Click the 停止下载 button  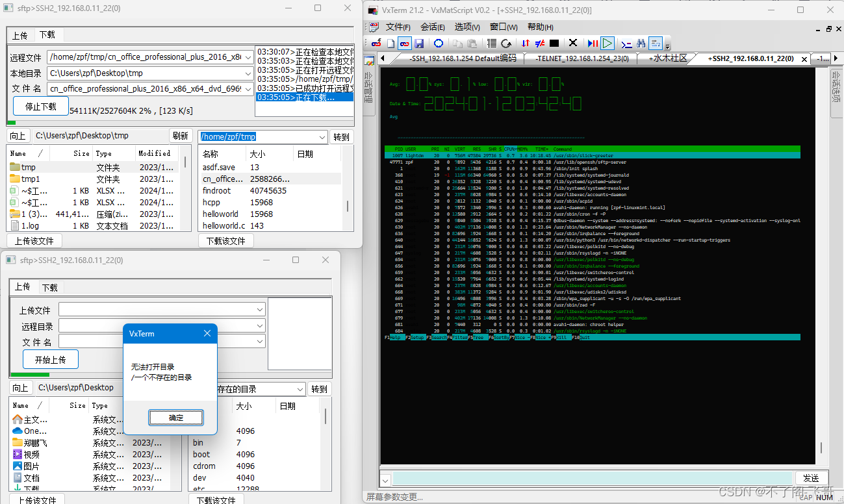tap(41, 106)
